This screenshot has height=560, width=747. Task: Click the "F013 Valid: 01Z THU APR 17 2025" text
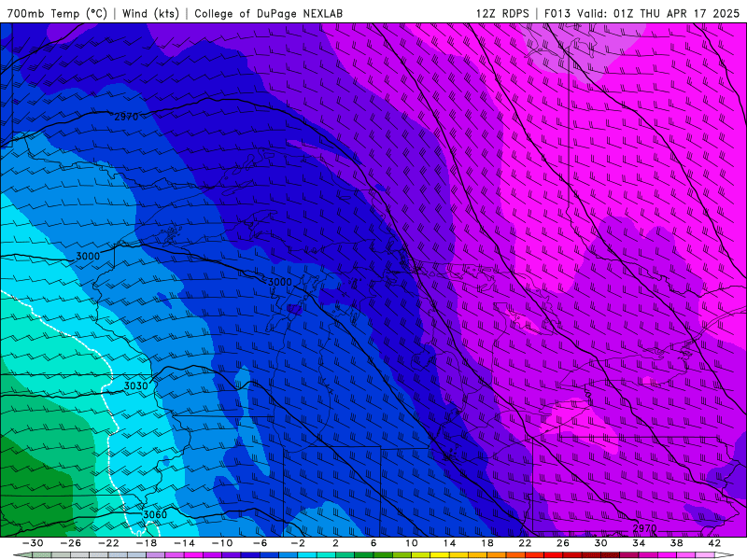point(641,13)
